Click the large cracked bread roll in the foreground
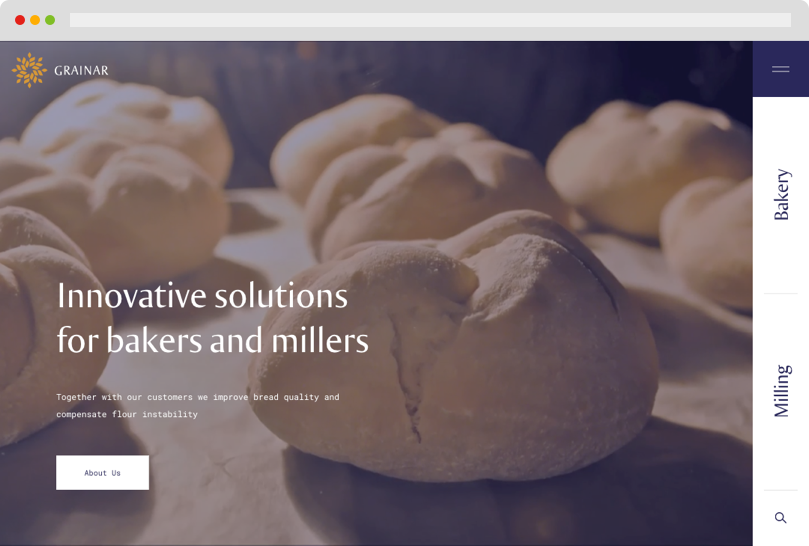The width and height of the screenshot is (809, 546). pos(454,346)
